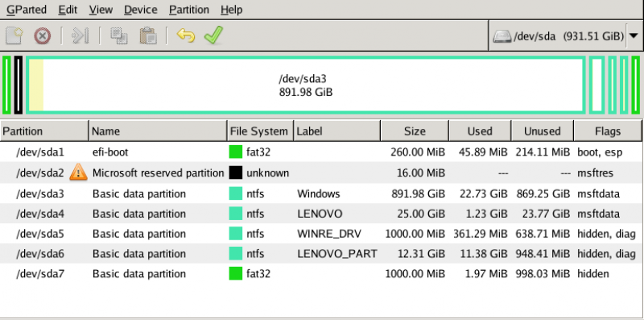The image size is (644, 320).
Task: Sort by the Size column header
Action: pyautogui.click(x=415, y=131)
